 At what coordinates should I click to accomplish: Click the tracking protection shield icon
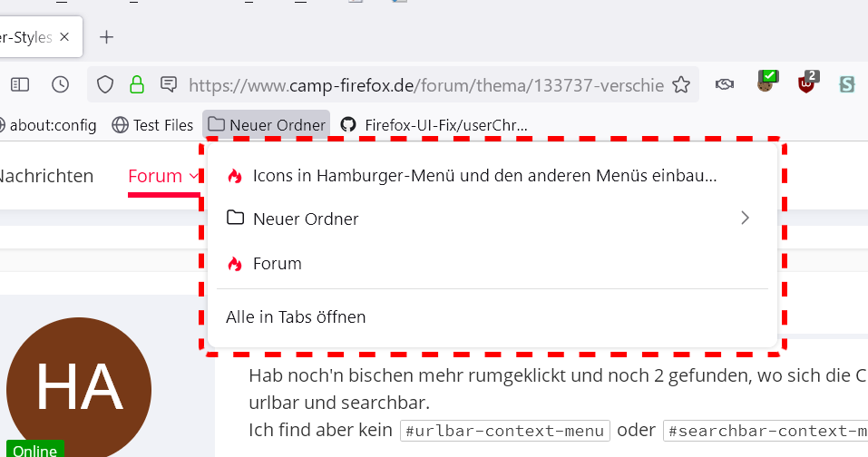pos(105,85)
